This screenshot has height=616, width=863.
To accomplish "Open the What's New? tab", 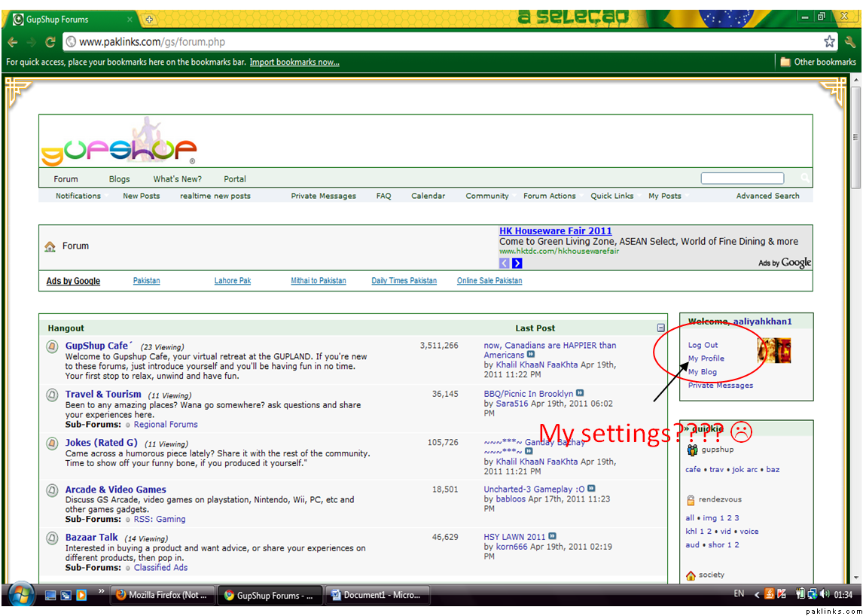I will pos(177,179).
